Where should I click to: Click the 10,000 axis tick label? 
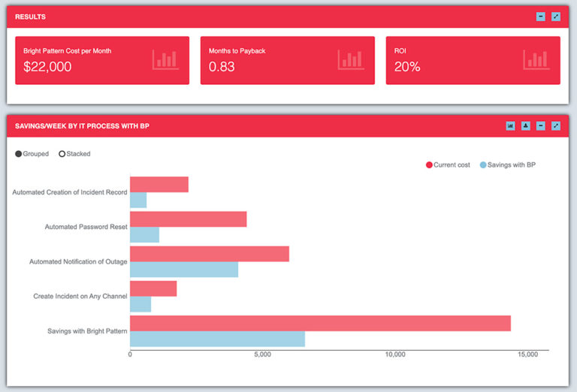pos(395,354)
